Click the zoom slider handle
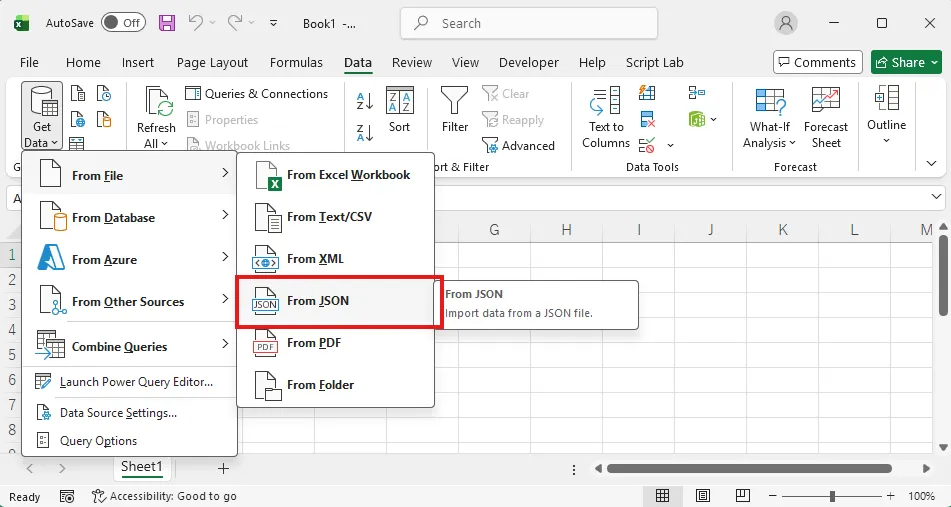 tap(833, 496)
